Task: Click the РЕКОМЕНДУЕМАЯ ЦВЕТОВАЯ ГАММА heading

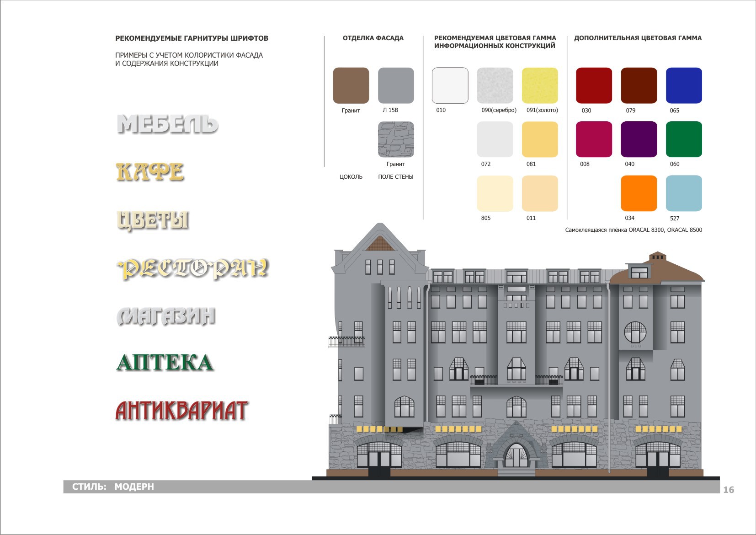Action: (495, 42)
